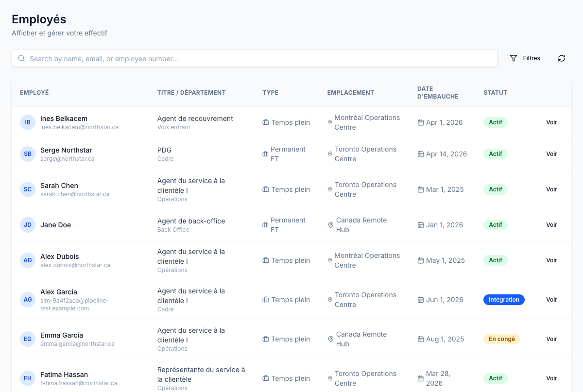Open Voir for Alex Garcia
The width and height of the screenshot is (583, 392).
pos(551,300)
